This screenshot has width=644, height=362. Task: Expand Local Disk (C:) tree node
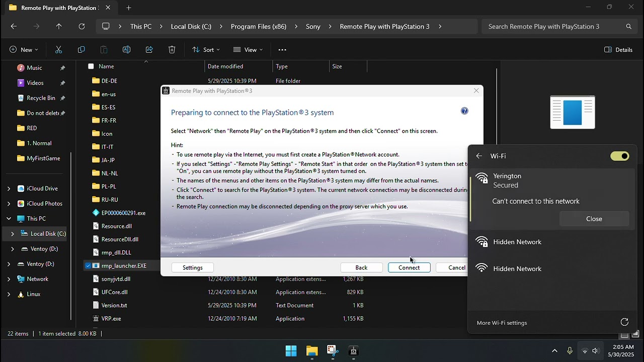13,234
